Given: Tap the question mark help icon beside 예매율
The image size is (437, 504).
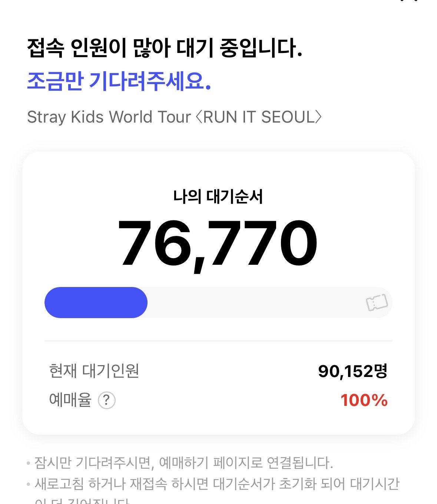Looking at the screenshot, I should pyautogui.click(x=107, y=400).
